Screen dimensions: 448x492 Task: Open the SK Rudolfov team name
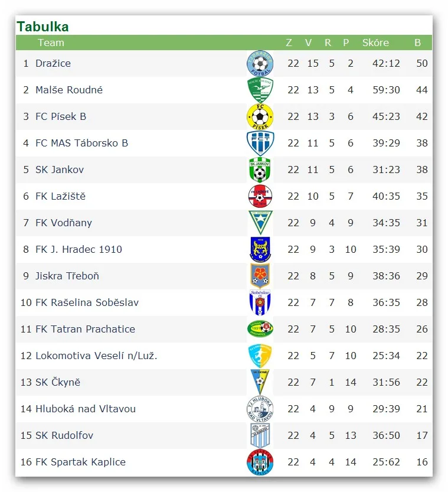click(x=64, y=435)
